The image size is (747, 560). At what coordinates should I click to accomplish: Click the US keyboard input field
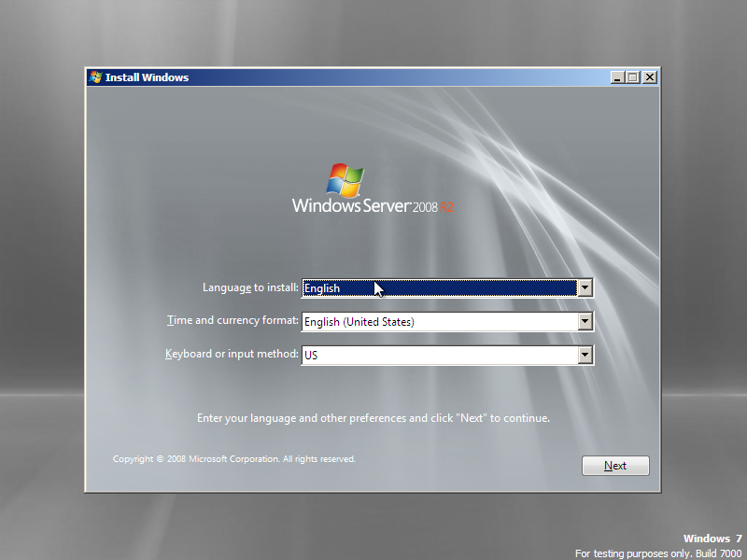click(x=420, y=355)
